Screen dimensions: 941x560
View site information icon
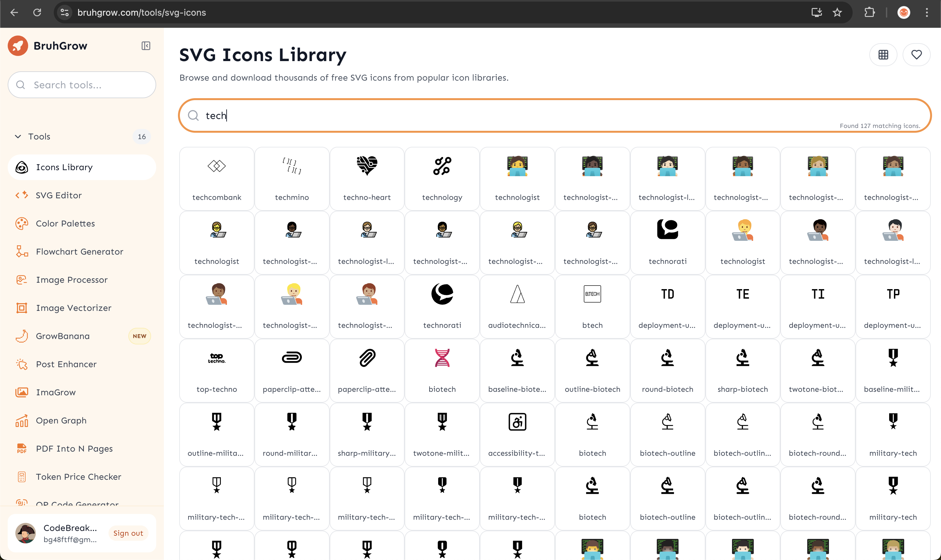[x=65, y=12]
